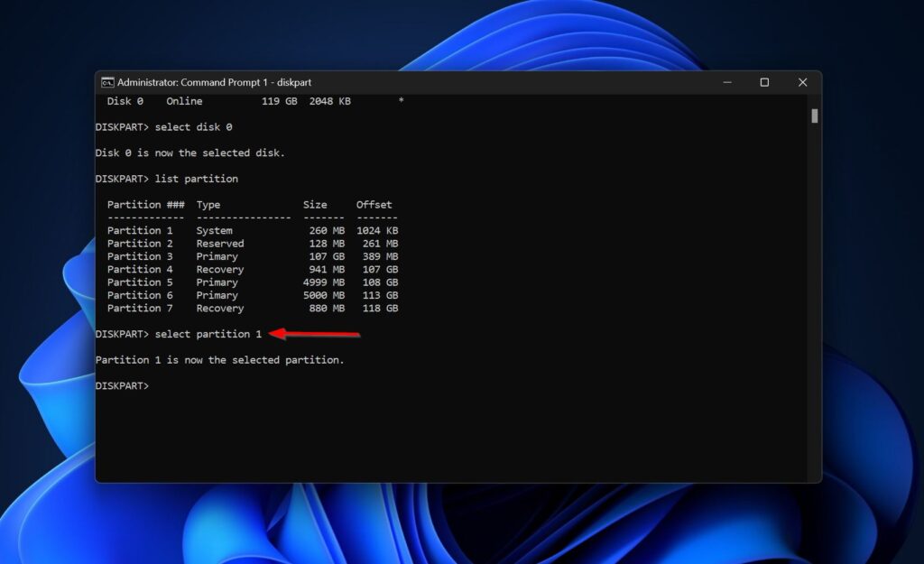Click the Command Prompt icon in the title bar
924x564 pixels.
110,82
